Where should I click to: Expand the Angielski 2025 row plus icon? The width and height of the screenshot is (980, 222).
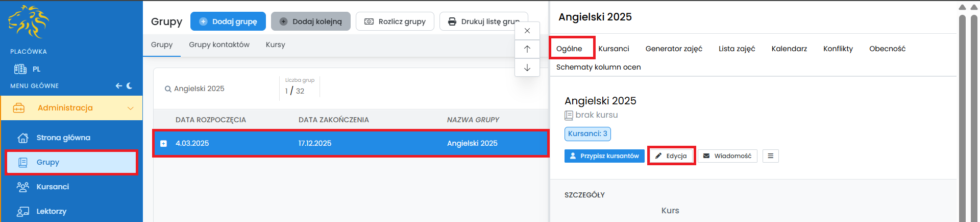[x=163, y=144]
